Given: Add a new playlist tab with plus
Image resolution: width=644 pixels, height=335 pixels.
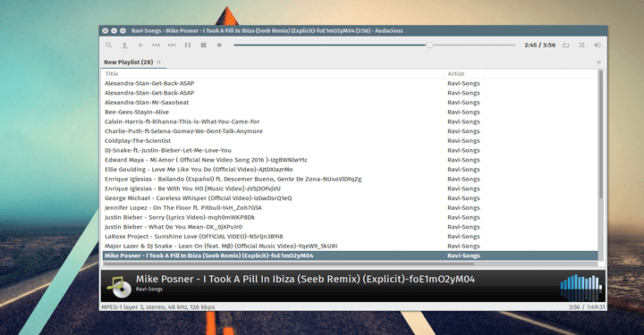Looking at the screenshot, I should pos(598,63).
